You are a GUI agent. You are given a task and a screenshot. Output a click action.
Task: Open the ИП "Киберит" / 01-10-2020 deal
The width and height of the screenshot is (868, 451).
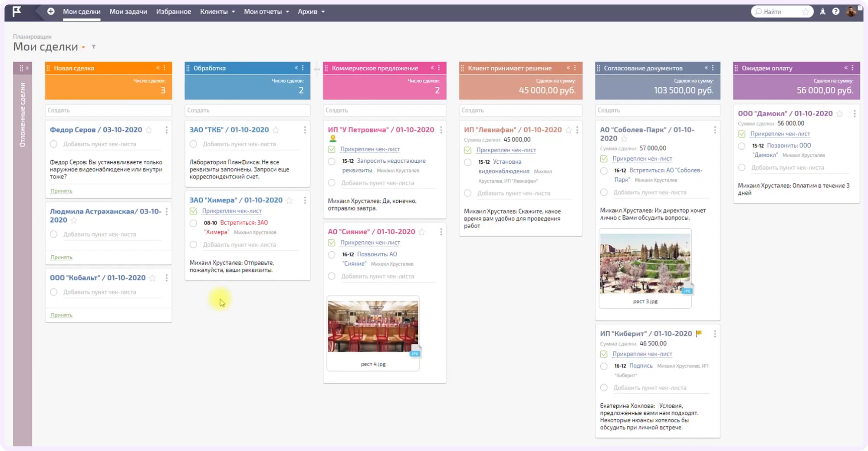(x=646, y=333)
